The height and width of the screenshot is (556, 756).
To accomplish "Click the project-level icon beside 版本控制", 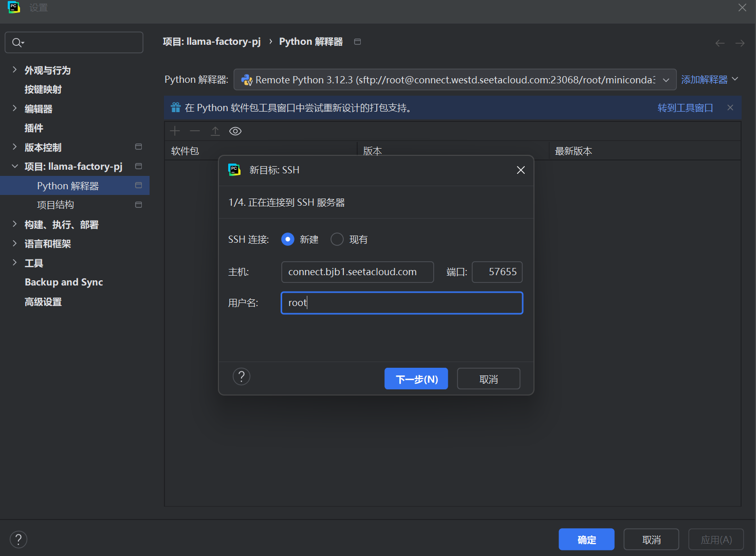I will [x=138, y=147].
